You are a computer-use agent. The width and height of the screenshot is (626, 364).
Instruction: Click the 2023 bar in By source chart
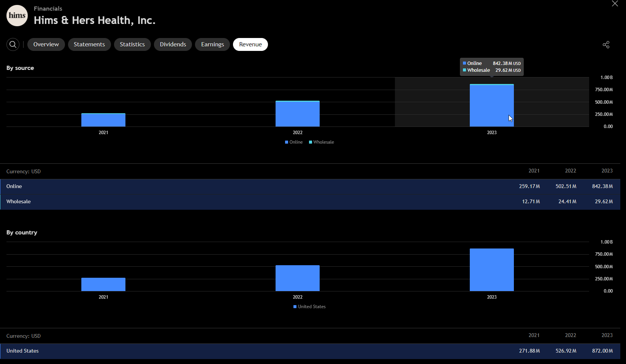point(492,105)
